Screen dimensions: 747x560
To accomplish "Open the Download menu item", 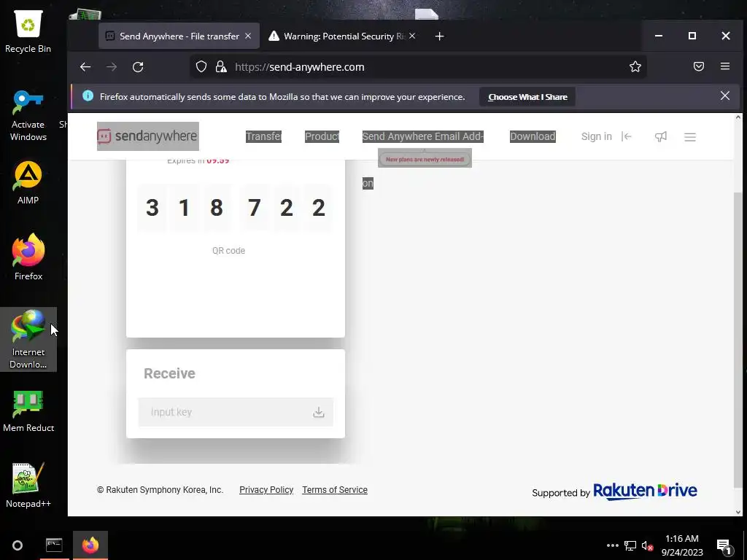I will pyautogui.click(x=532, y=136).
